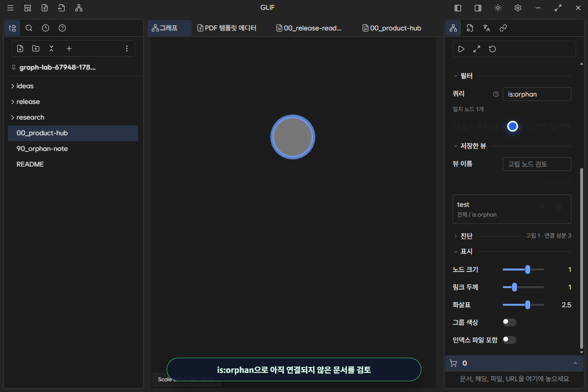This screenshot has width=588, height=392.
Task: Toggle the 인덱스 파일 포함 switch
Action: (x=510, y=340)
